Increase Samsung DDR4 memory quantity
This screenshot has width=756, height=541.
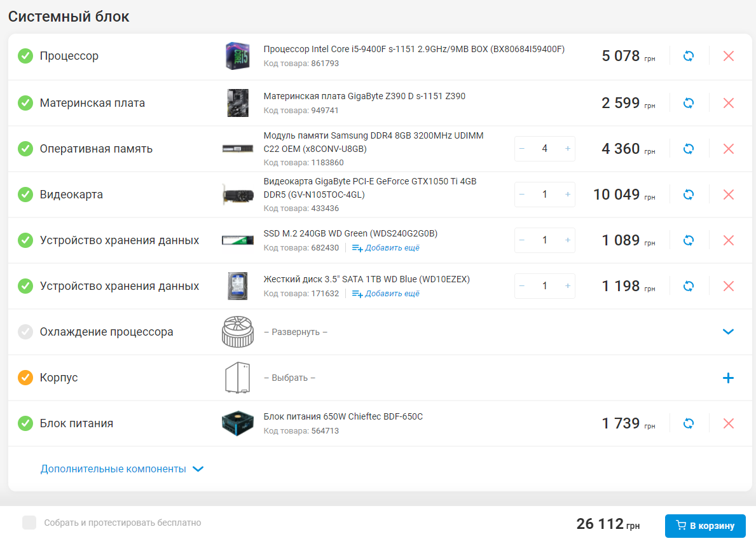(568, 149)
